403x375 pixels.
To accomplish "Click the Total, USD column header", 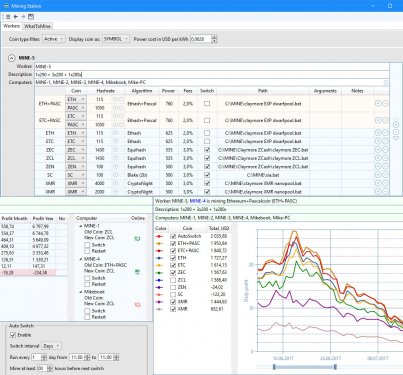I will tap(219, 228).
